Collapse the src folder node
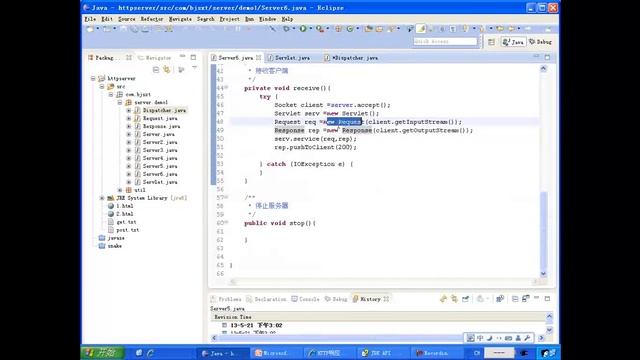Viewport: 640px width, 360px height. (102, 87)
